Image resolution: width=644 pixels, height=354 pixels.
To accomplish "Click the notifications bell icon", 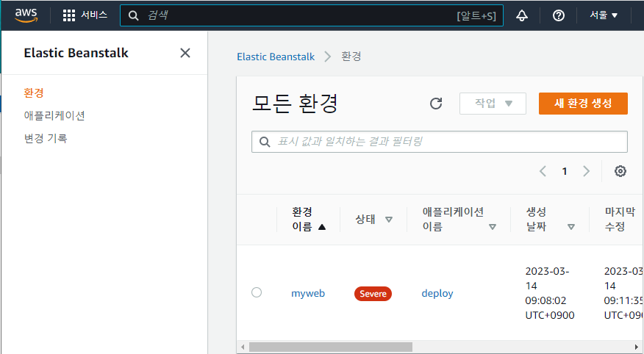I will click(522, 15).
